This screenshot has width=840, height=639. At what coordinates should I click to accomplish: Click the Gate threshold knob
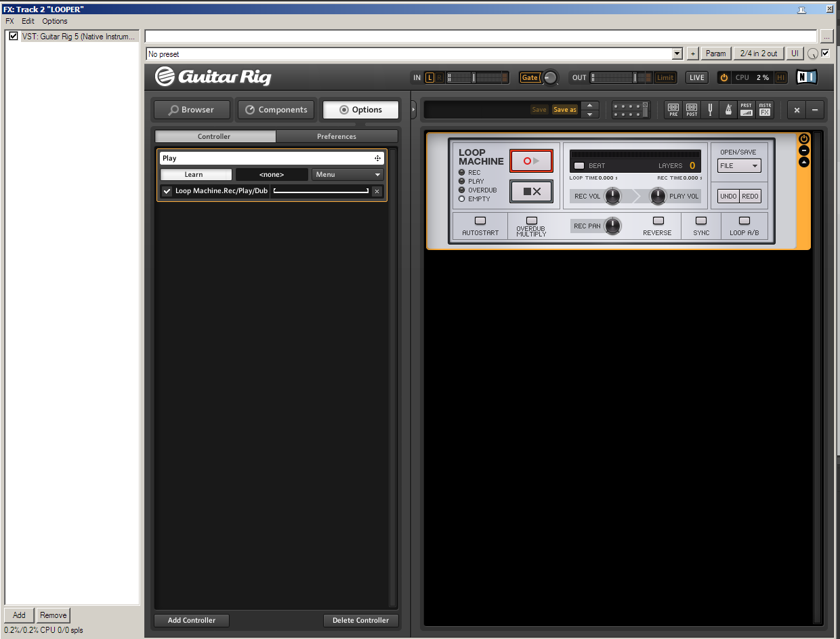[550, 78]
